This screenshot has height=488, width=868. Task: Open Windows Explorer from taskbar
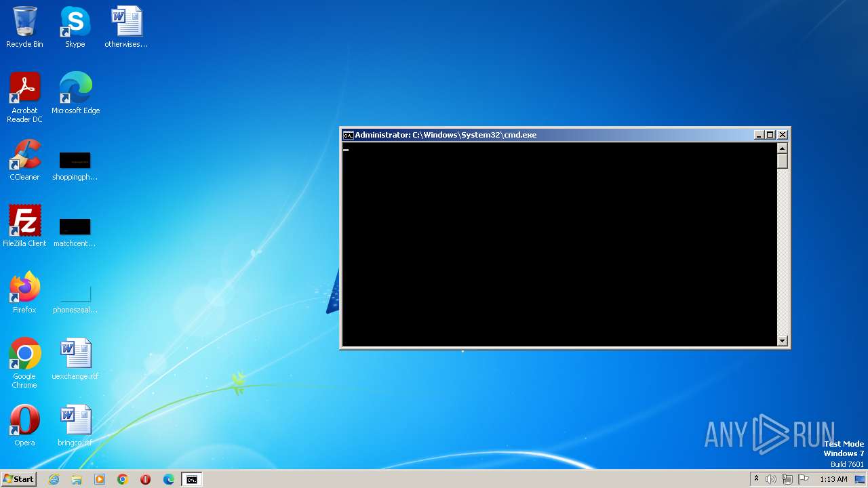[77, 479]
